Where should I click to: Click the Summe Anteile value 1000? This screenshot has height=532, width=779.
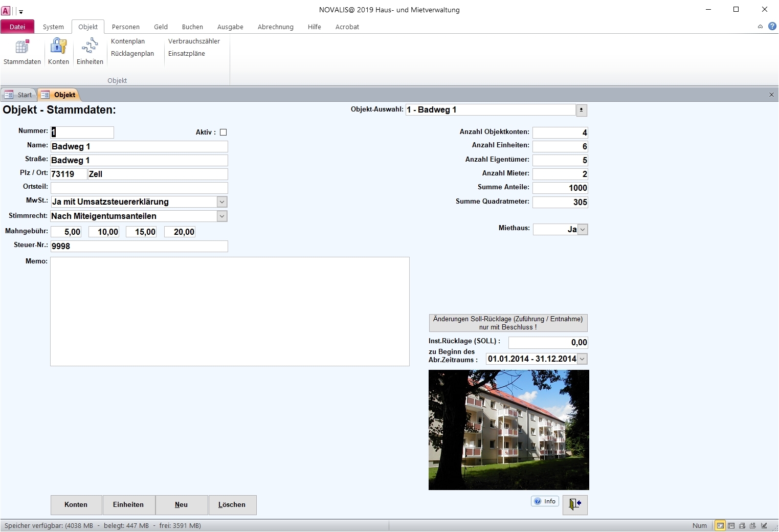click(x=560, y=188)
